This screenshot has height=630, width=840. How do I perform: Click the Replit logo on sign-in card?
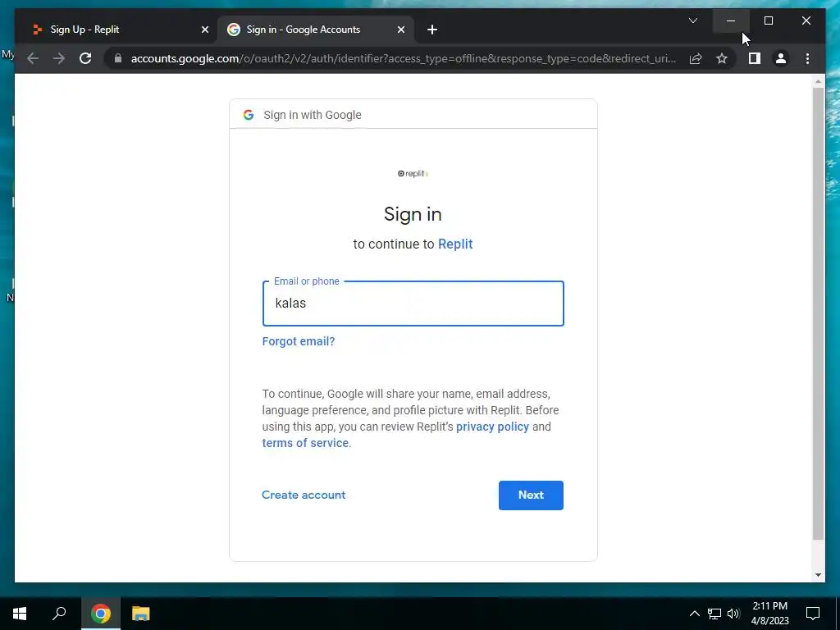(413, 174)
